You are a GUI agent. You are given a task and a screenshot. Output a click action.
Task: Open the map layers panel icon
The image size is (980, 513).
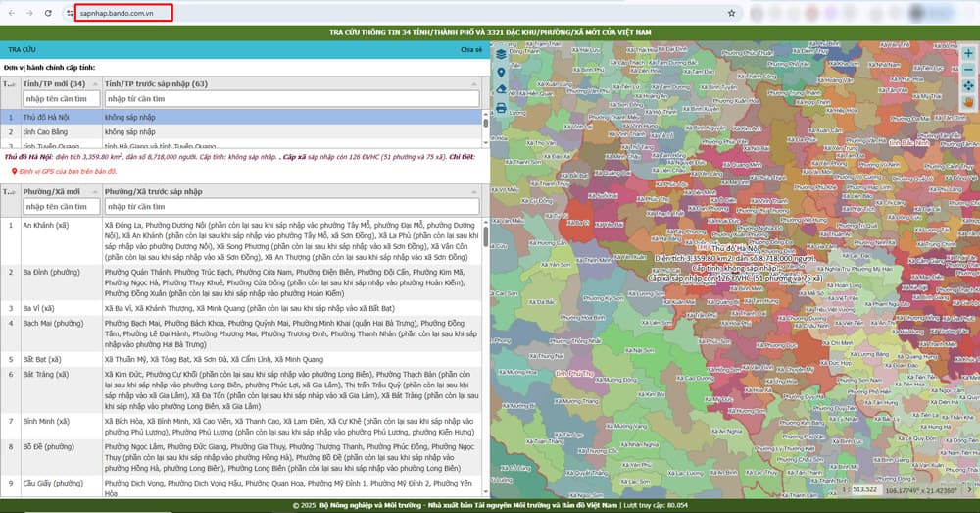point(502,53)
